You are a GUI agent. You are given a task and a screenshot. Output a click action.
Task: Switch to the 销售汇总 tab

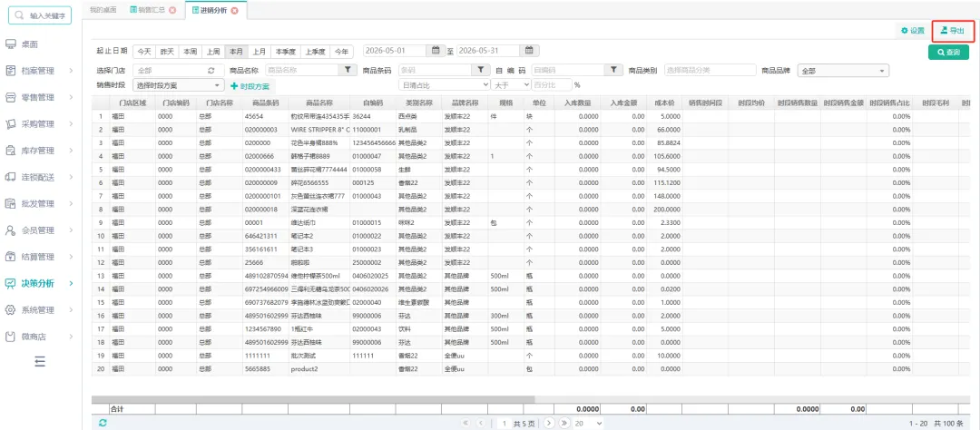[152, 11]
